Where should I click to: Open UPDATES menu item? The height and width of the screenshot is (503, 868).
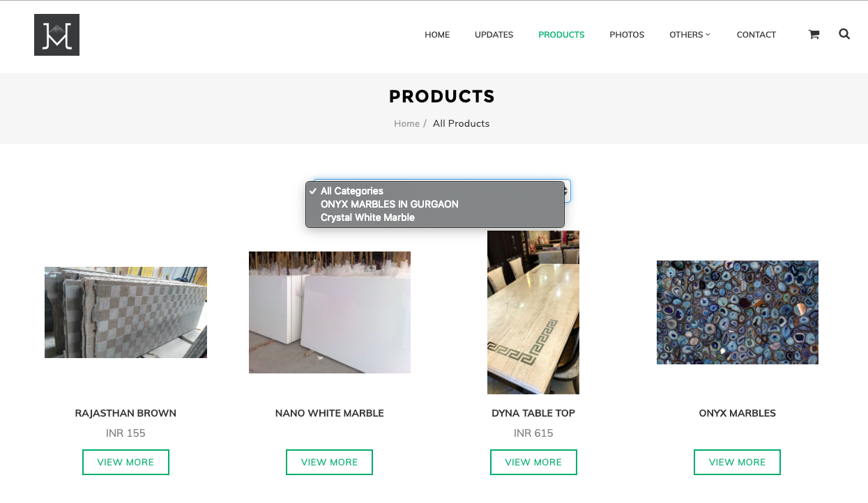[494, 35]
